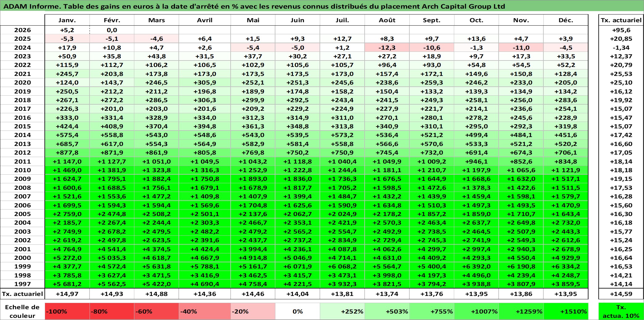
Task: Click the +95,6 actuarial rate for 2026
Action: coord(621,30)
